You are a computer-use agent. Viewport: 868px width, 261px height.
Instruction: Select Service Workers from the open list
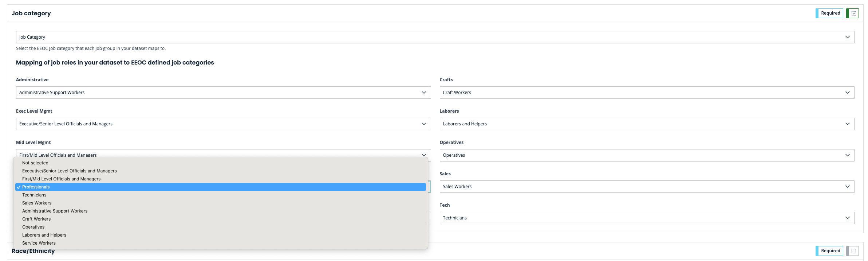[39, 243]
